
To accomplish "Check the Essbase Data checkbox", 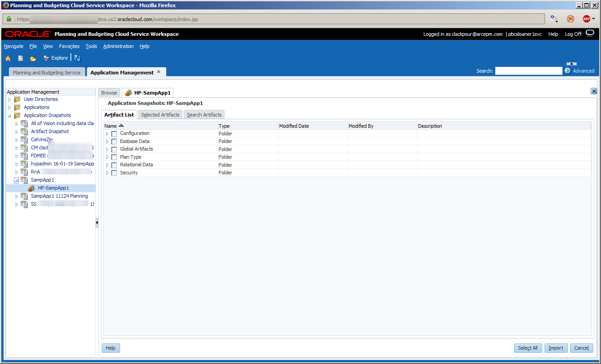I will (x=114, y=142).
